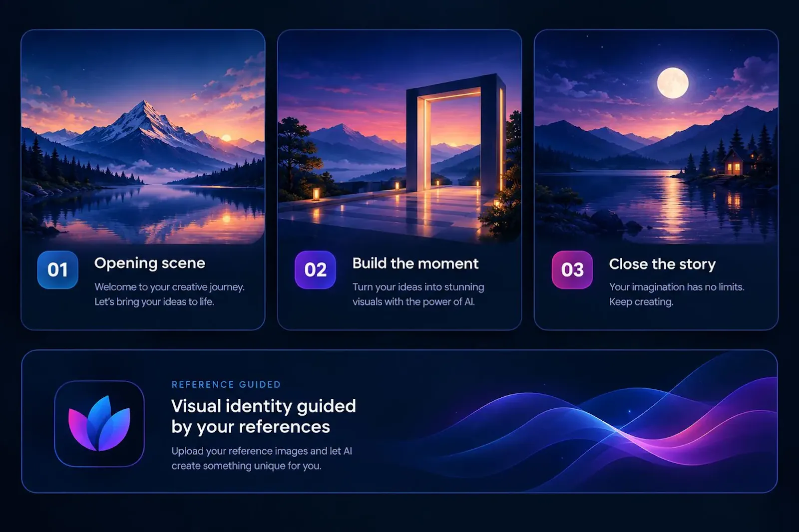Open the moonlit cabin lake thumbnail
799x532 pixels.
[656, 137]
